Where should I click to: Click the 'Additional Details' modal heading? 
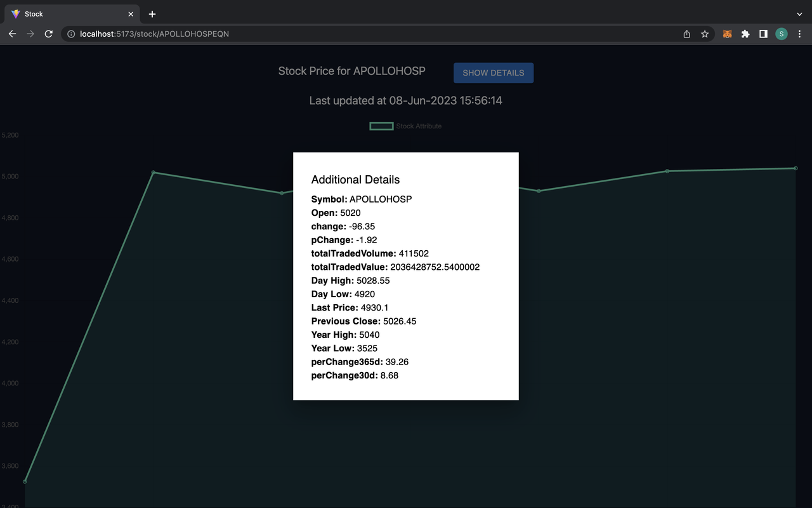click(355, 180)
